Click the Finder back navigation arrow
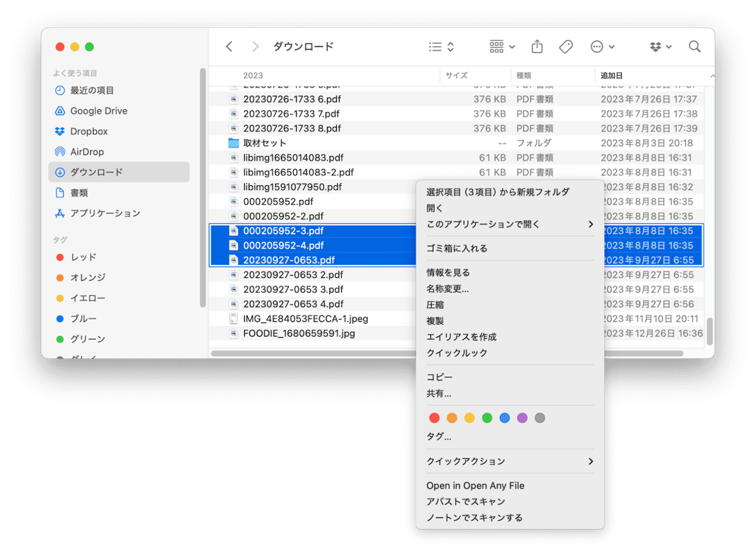Screen dimensions: 756x549 tap(229, 47)
